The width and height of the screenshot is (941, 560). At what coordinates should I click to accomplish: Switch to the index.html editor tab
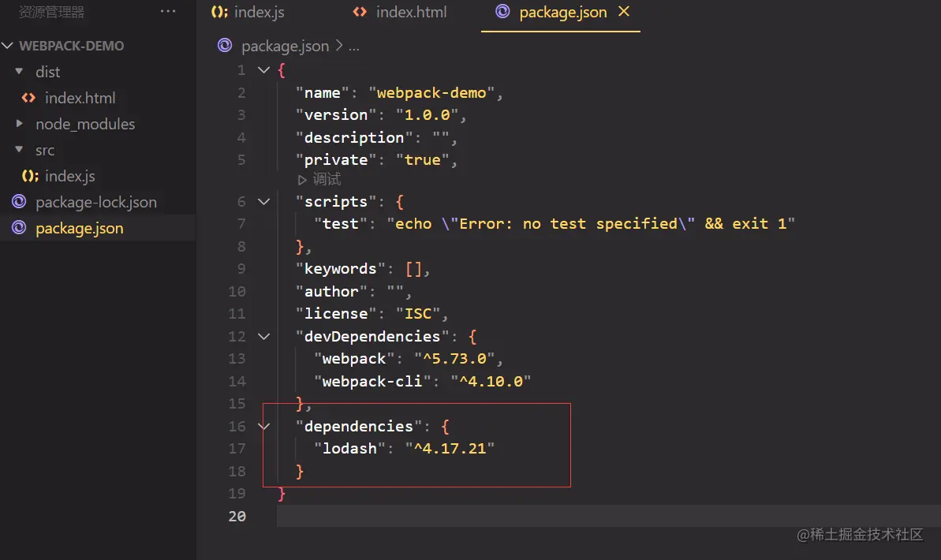point(411,12)
